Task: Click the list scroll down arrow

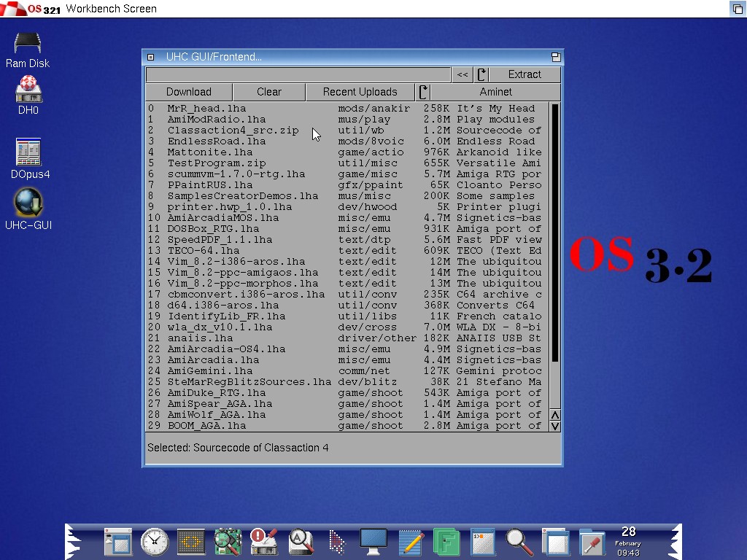Action: [x=555, y=426]
